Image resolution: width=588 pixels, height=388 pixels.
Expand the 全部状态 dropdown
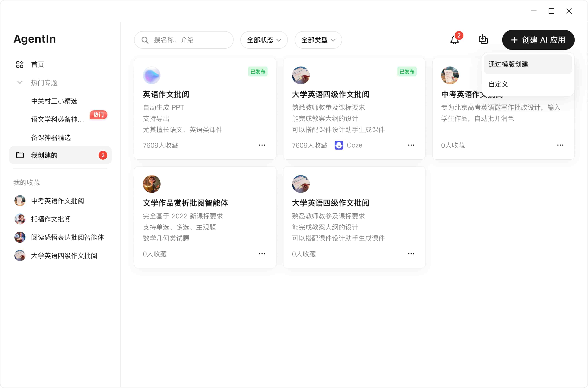[264, 40]
